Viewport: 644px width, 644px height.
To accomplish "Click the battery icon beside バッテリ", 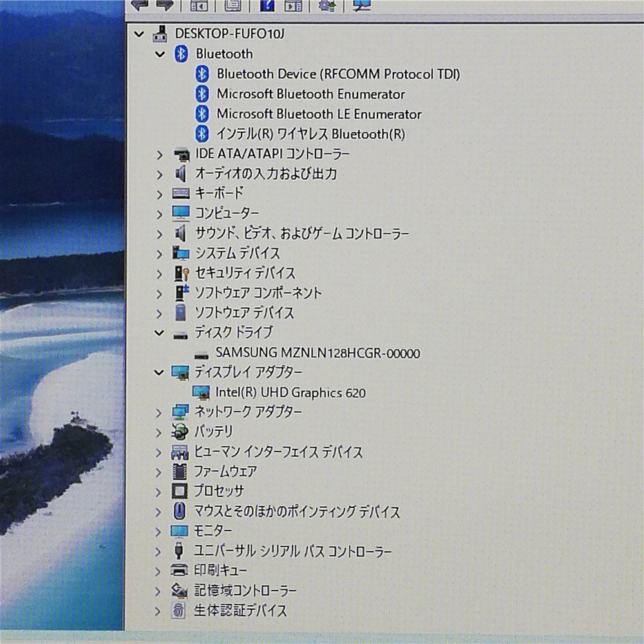I will [180, 431].
